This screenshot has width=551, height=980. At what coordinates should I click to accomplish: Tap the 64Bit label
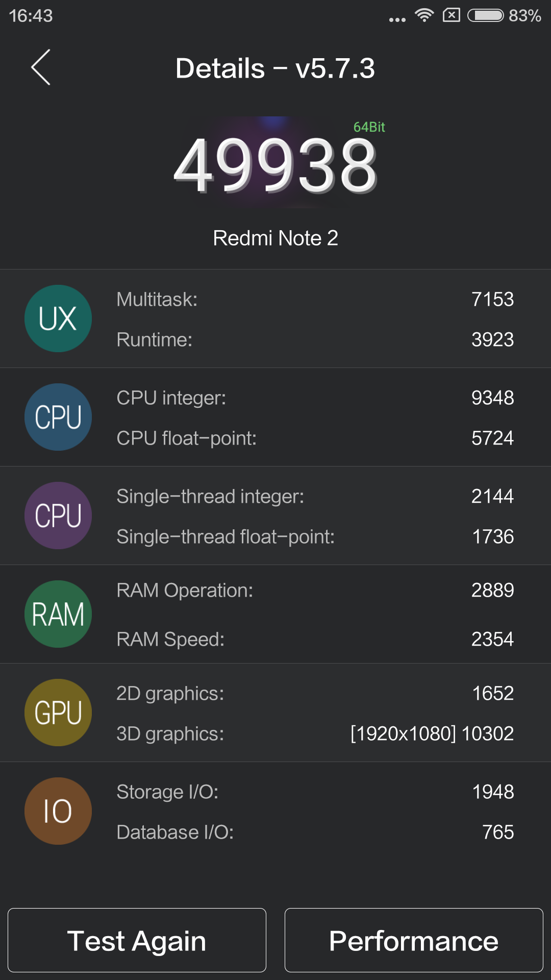click(x=369, y=127)
